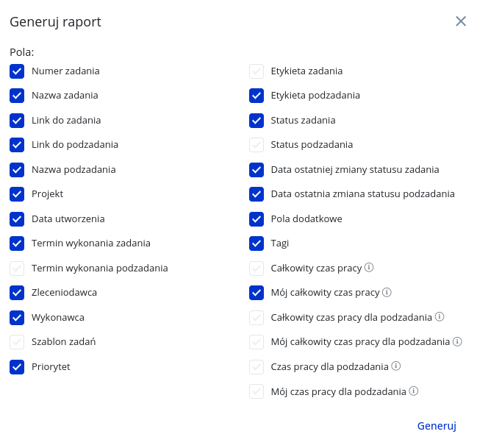Enable the Etykieta zadania checkbox
Screen dimensions: 477x448
(x=257, y=71)
